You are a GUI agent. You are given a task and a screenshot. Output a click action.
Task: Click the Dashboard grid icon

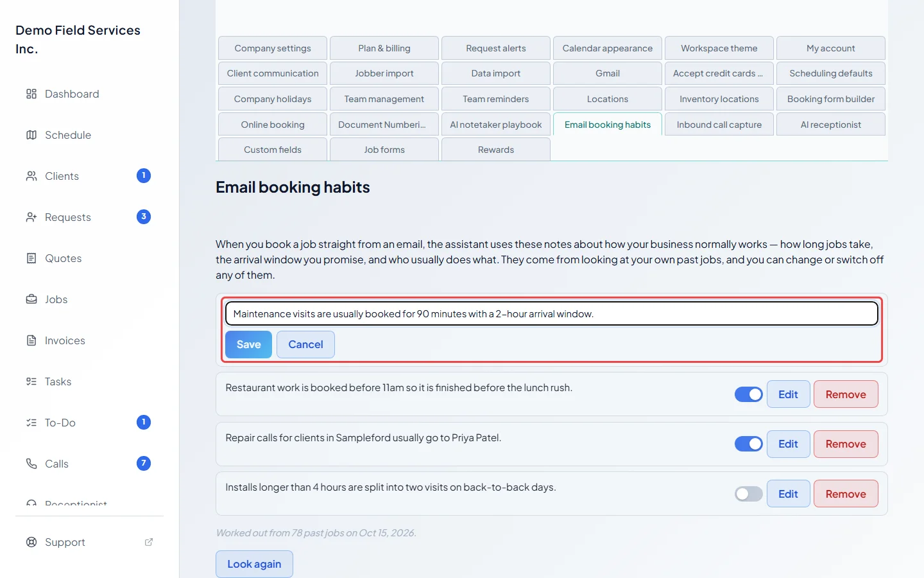[31, 94]
